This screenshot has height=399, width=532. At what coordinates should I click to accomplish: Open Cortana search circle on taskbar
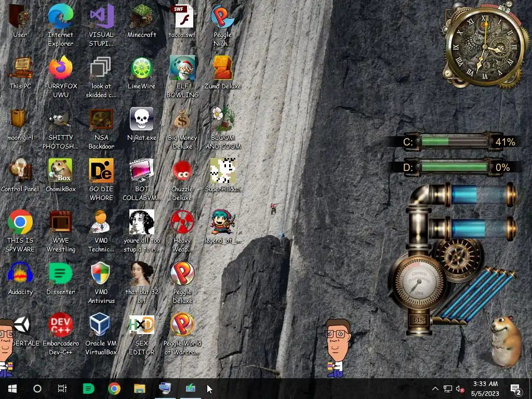pos(37,389)
